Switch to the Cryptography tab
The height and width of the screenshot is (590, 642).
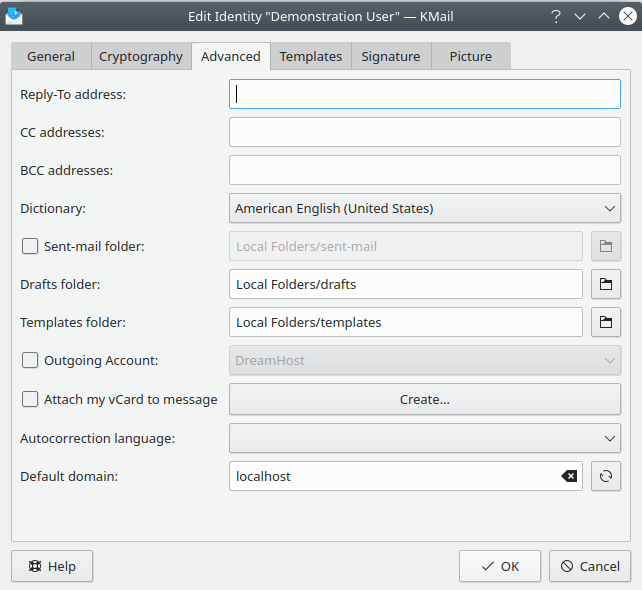coord(141,57)
